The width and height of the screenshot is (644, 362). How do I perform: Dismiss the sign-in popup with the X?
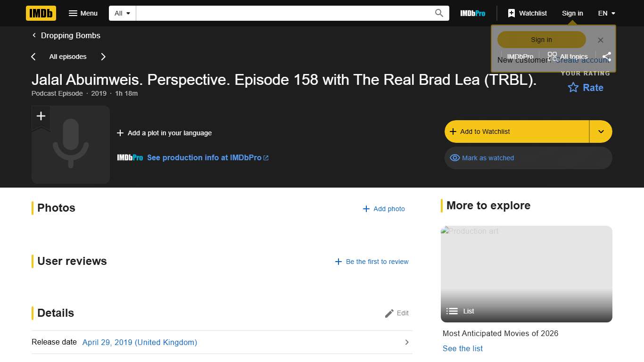600,40
